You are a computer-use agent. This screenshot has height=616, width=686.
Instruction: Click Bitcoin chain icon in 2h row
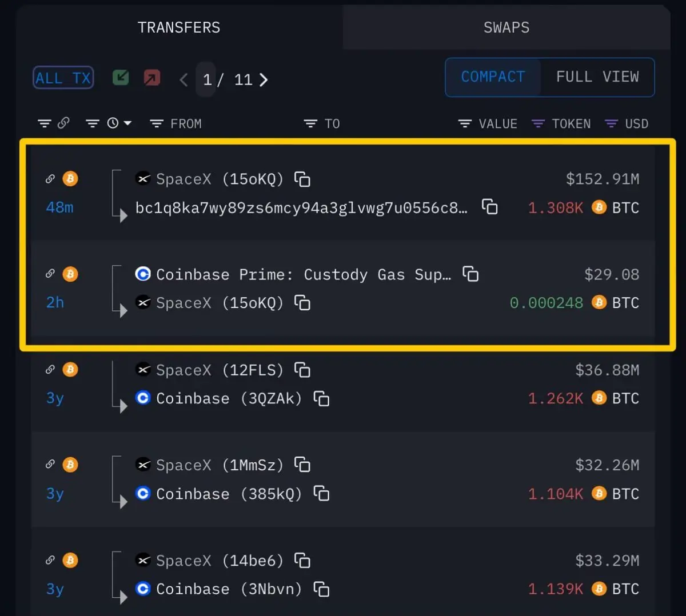point(70,274)
